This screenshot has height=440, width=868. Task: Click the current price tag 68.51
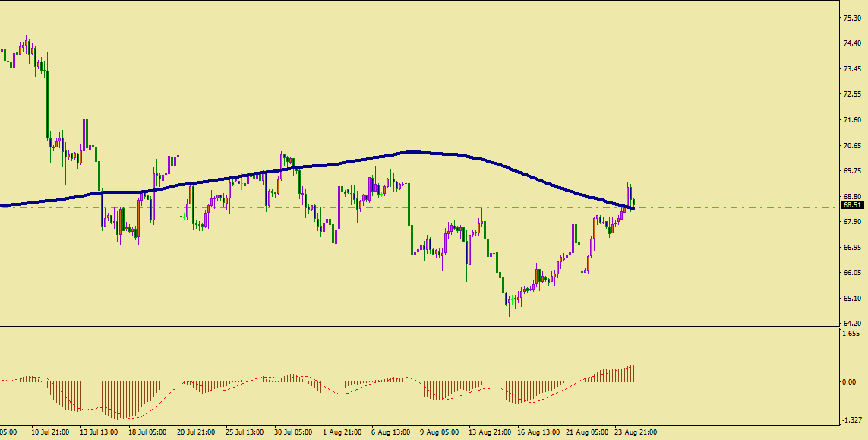(852, 205)
